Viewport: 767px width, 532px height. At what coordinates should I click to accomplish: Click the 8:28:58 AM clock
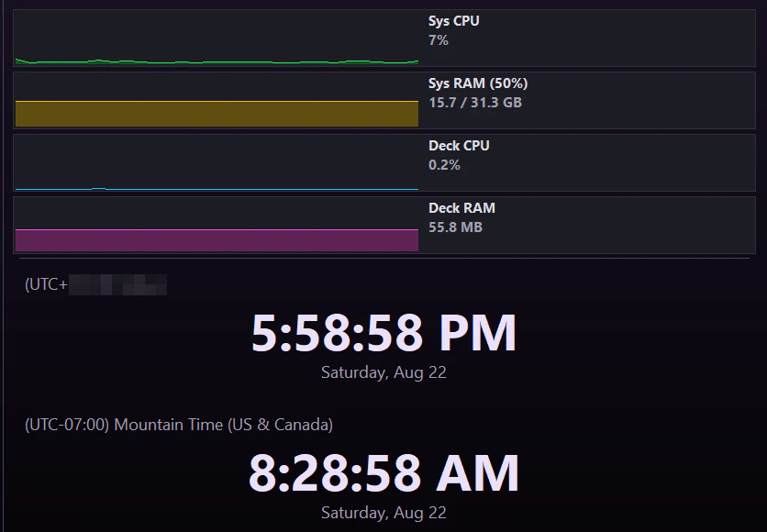383,473
